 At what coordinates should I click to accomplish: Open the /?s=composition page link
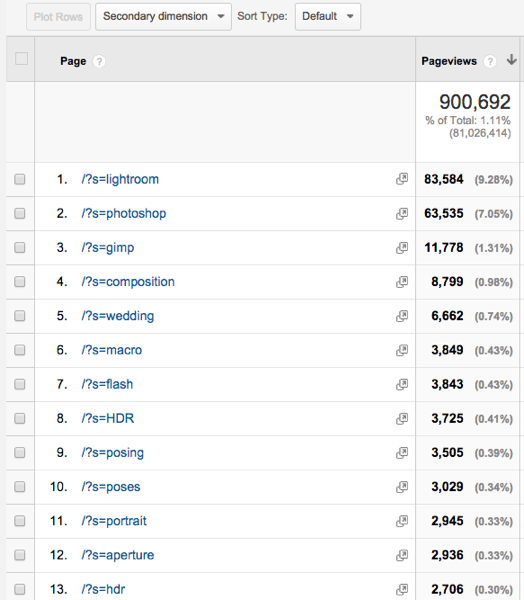[128, 282]
